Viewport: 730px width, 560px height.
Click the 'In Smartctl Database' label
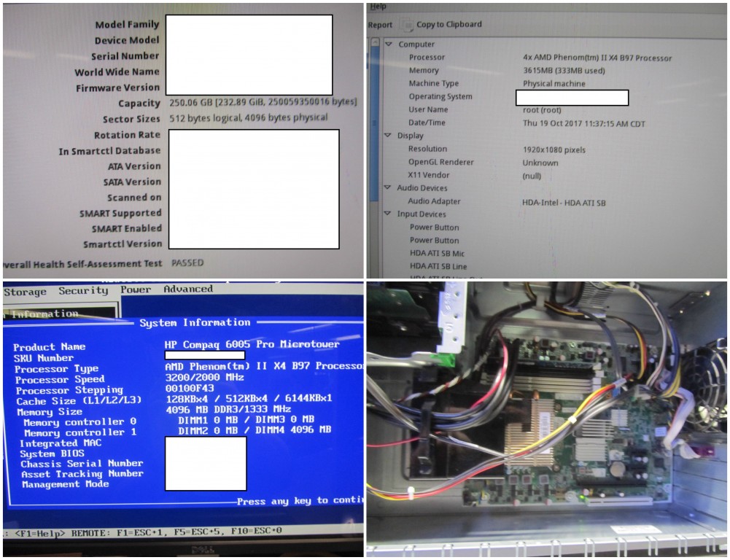coord(109,151)
